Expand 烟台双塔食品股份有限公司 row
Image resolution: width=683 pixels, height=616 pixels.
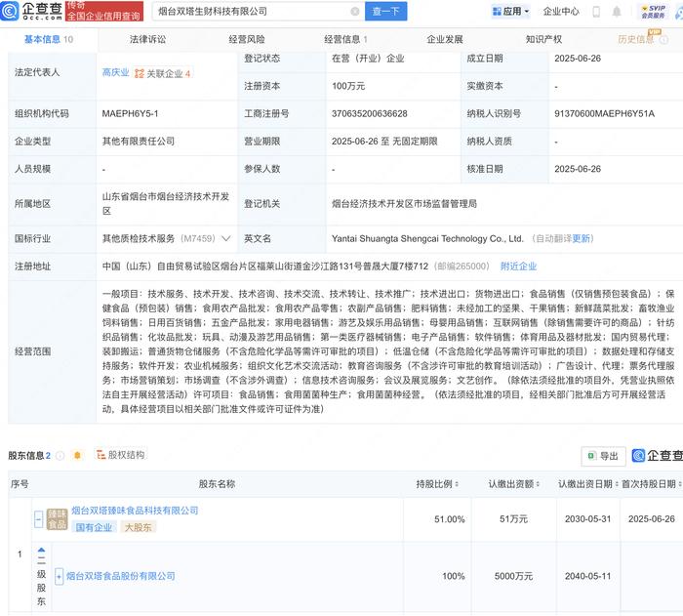(60, 576)
